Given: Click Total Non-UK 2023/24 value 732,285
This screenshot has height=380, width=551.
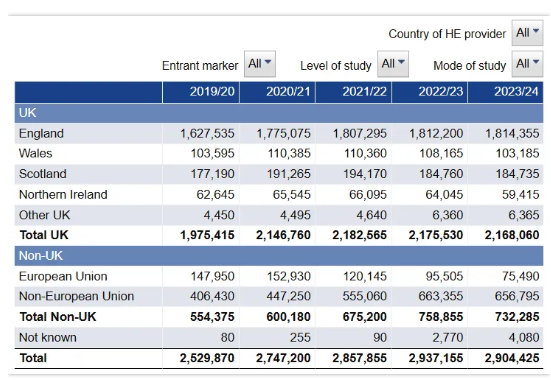Looking at the screenshot, I should pos(517,317).
